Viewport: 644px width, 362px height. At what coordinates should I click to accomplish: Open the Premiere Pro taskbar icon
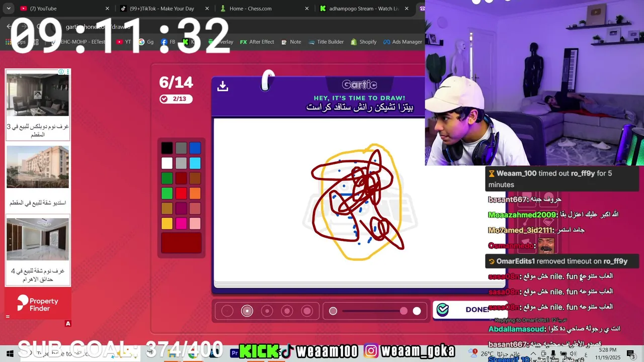click(234, 353)
